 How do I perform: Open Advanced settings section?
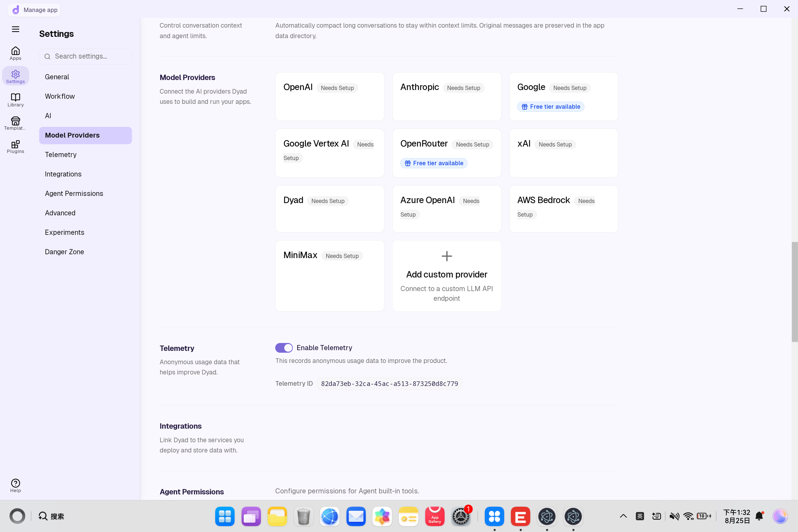(85, 213)
